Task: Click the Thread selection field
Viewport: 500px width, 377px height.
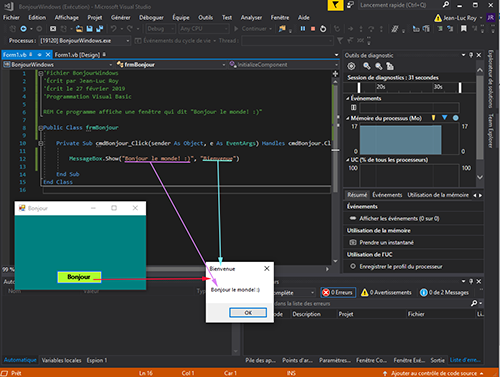Action: coord(287,41)
